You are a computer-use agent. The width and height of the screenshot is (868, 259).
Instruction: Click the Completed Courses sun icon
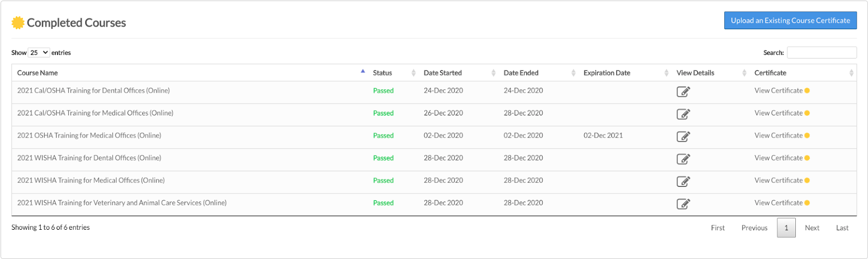coord(18,23)
